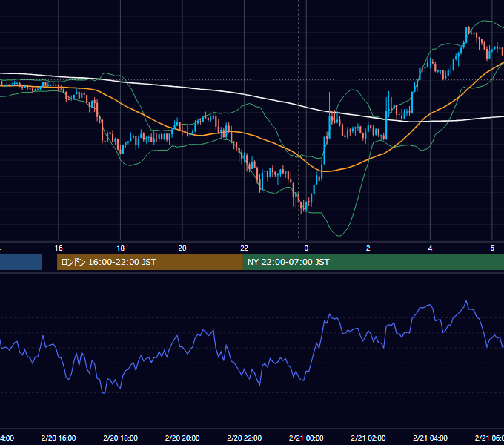Click the 2/20 20:00 label on lower axis
The image size is (504, 445).
[x=182, y=438]
